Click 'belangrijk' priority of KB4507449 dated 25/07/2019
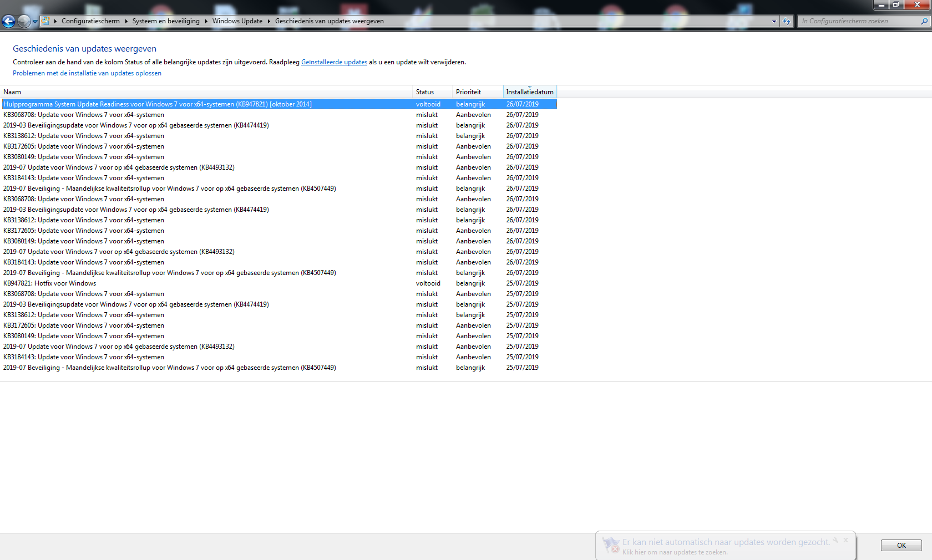The image size is (932, 560). coord(470,368)
